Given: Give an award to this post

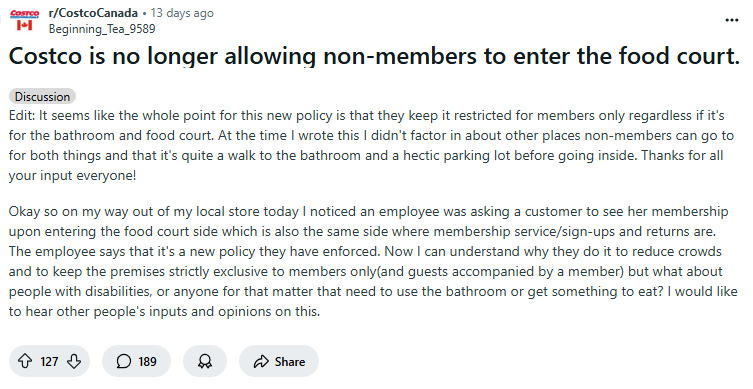Looking at the screenshot, I should pyautogui.click(x=205, y=361).
